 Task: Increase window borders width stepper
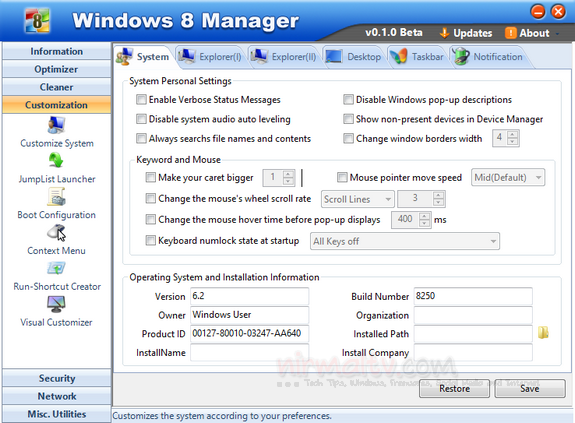(x=513, y=134)
